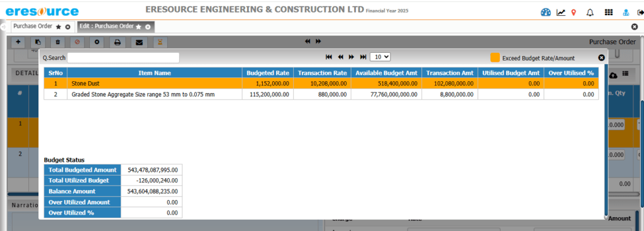Go to next page in budget popup
644x231 pixels.
point(352,57)
